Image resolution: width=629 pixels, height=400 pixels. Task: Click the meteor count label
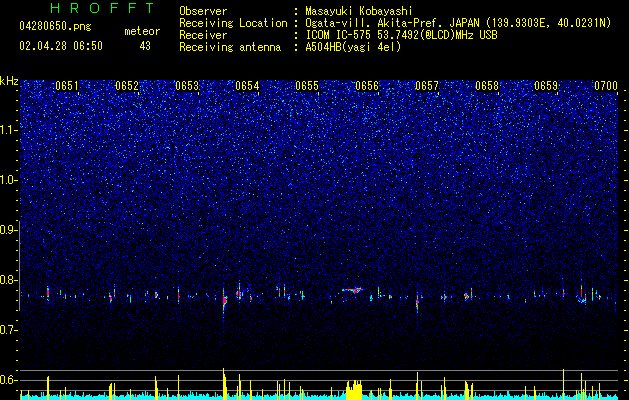(142, 31)
